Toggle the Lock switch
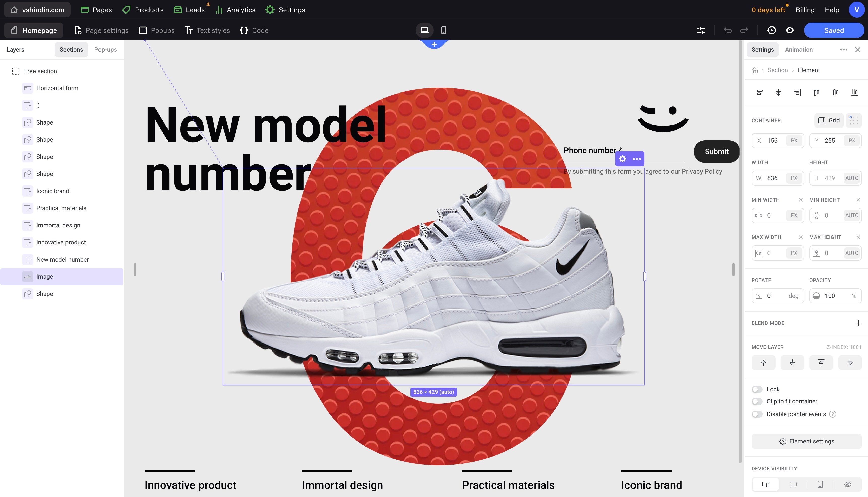Screen dimensions: 868x497 [x=757, y=389]
